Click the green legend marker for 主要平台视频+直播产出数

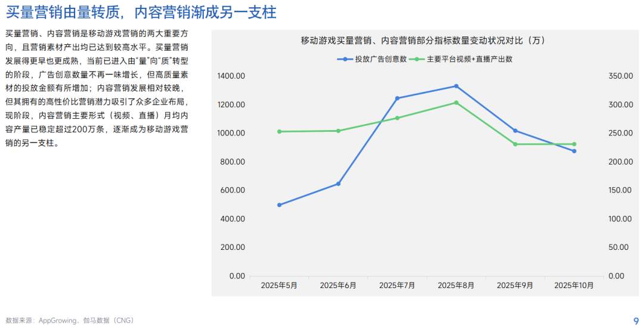tap(416, 59)
